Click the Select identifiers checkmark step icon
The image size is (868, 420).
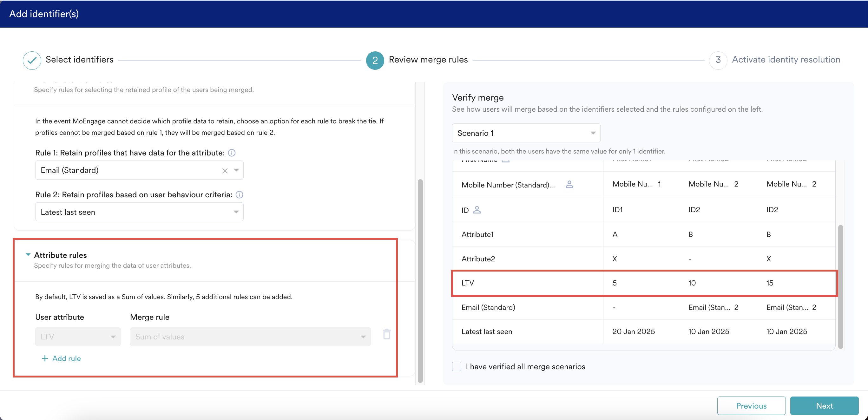32,60
